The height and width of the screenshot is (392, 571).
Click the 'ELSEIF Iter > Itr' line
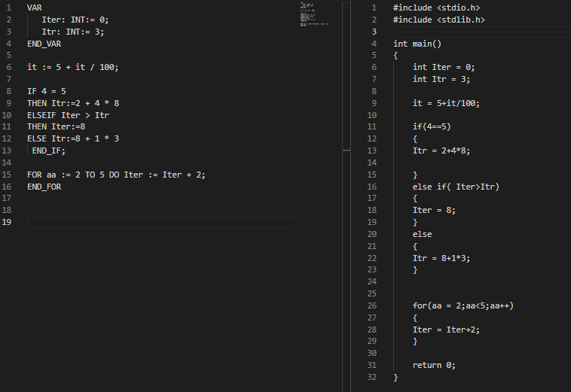(x=68, y=115)
